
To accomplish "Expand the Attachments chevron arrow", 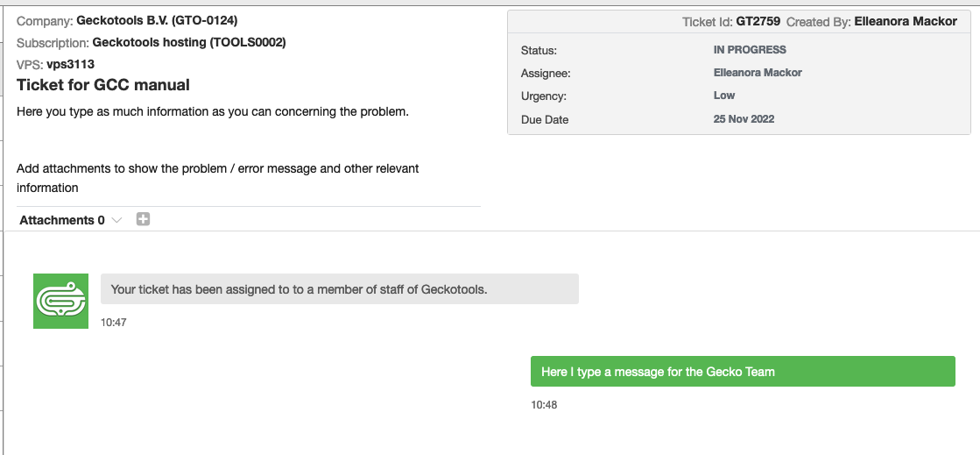I will (116, 221).
